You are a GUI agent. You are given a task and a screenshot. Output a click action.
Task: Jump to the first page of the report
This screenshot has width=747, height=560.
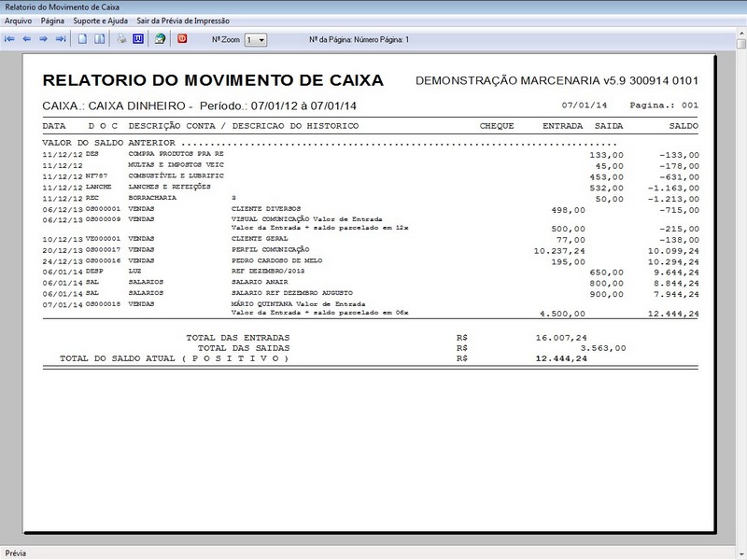coord(9,38)
